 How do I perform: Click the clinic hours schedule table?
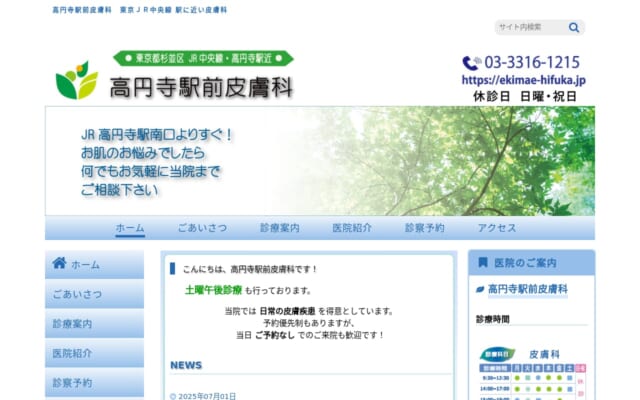533,382
